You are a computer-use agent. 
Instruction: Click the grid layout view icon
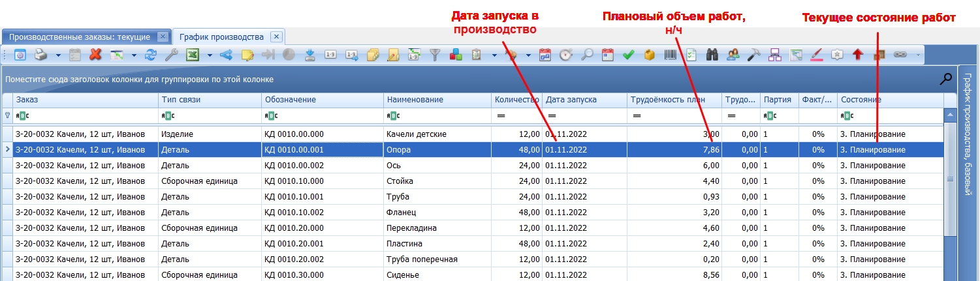click(x=117, y=55)
